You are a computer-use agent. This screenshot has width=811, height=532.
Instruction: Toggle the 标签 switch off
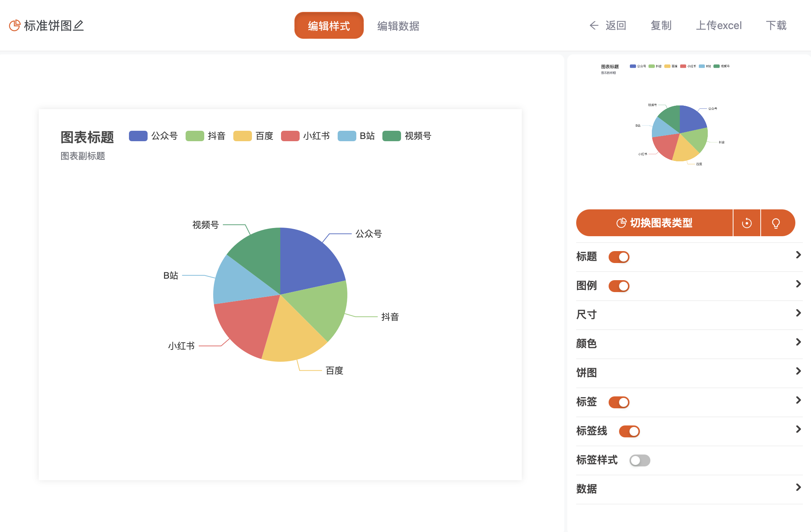pos(619,402)
